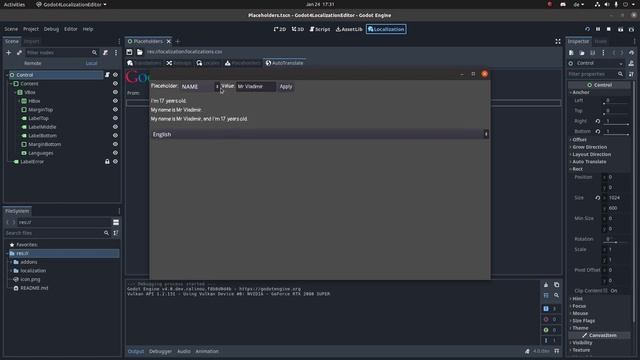Open the Debug menu
640x360 pixels.
point(51,29)
